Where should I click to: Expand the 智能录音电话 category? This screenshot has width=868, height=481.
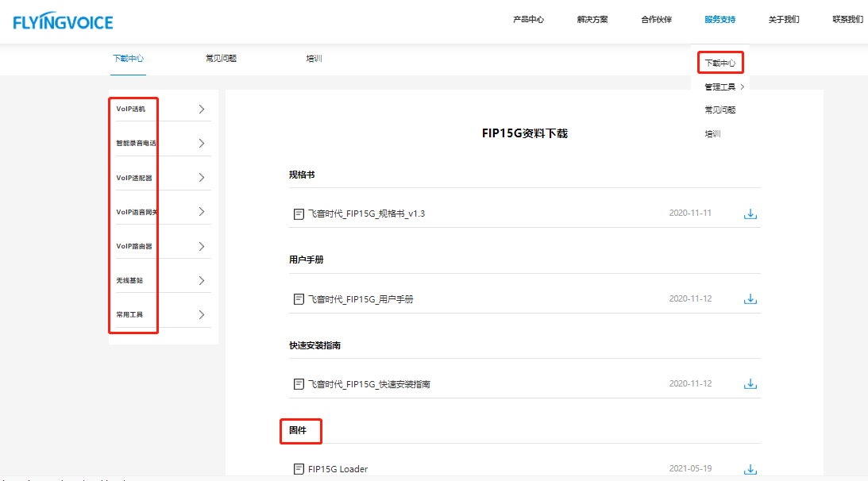202,144
